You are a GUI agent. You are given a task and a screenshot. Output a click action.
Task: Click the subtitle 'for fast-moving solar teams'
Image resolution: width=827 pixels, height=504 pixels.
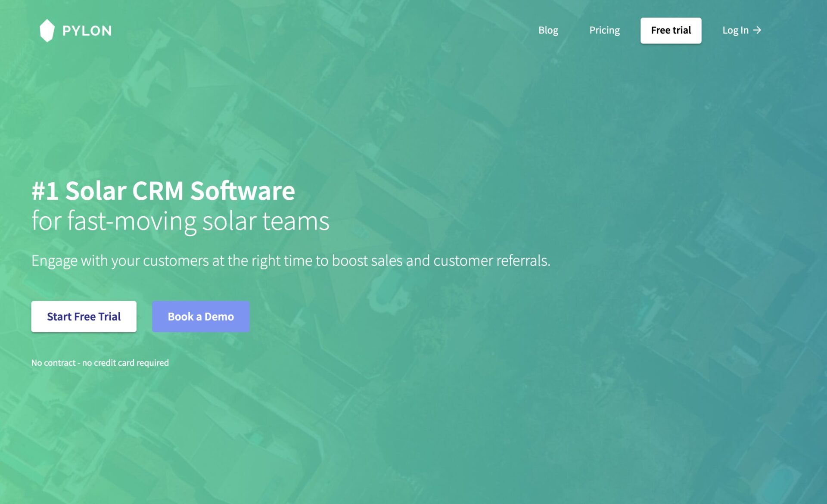point(180,222)
